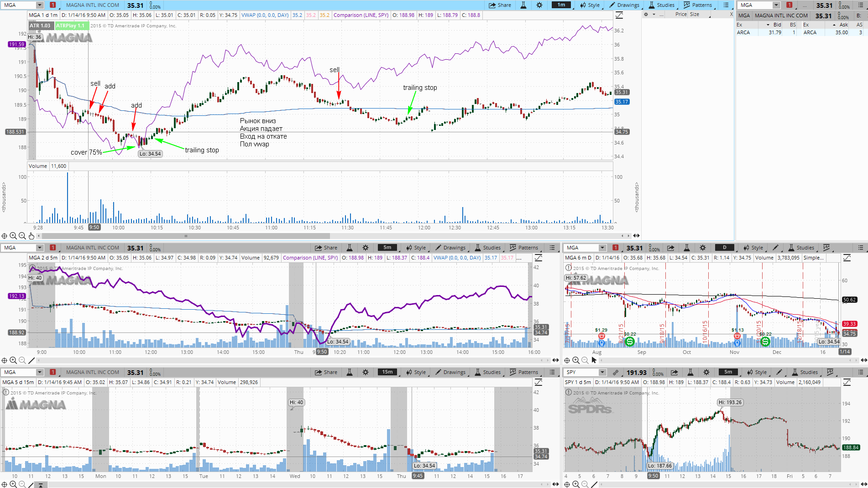Click the red link badge in Level II panel
The height and width of the screenshot is (488, 868).
click(x=789, y=5)
